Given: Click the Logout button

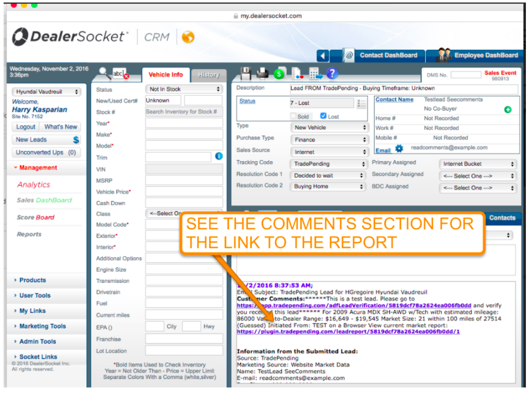Looking at the screenshot, I should point(25,127).
